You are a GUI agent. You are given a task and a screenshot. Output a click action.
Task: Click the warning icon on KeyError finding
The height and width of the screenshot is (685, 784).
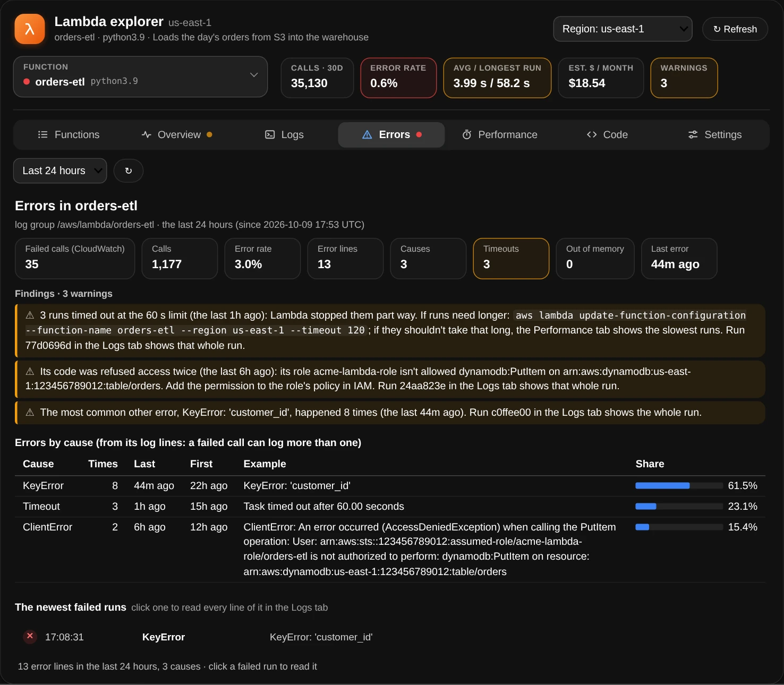click(30, 413)
